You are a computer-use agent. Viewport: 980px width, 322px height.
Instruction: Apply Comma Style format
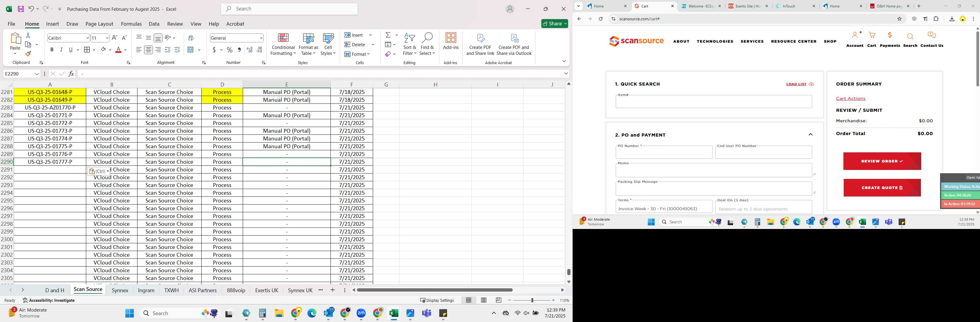point(239,50)
